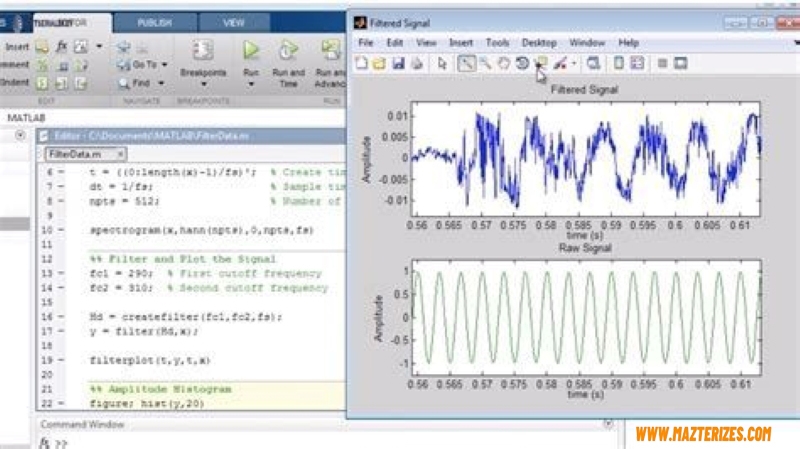Open the Help menu in figure window

[x=629, y=43]
